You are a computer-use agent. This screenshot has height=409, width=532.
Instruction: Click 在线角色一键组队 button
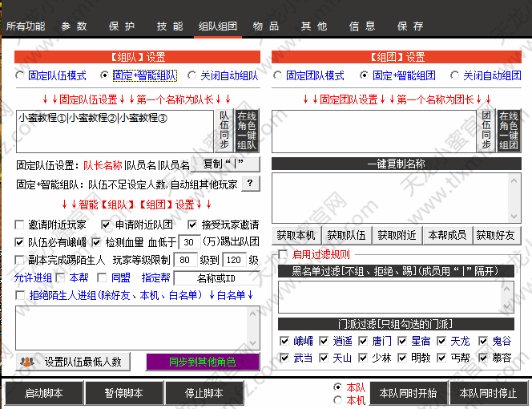pyautogui.click(x=247, y=131)
